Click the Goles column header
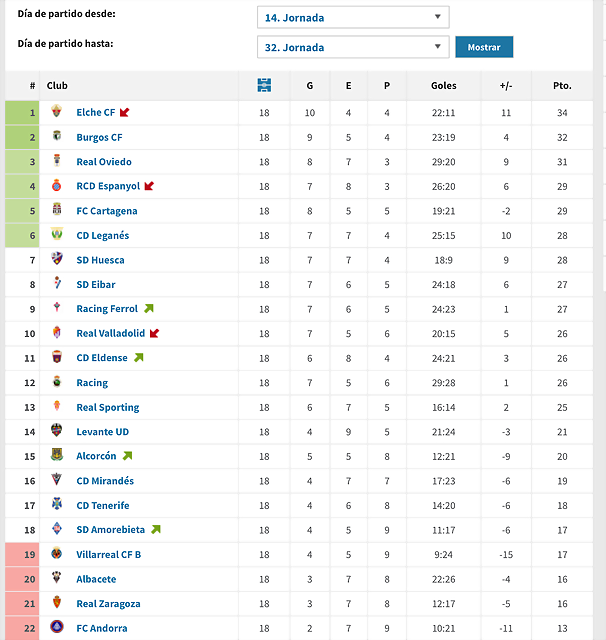 coord(444,86)
